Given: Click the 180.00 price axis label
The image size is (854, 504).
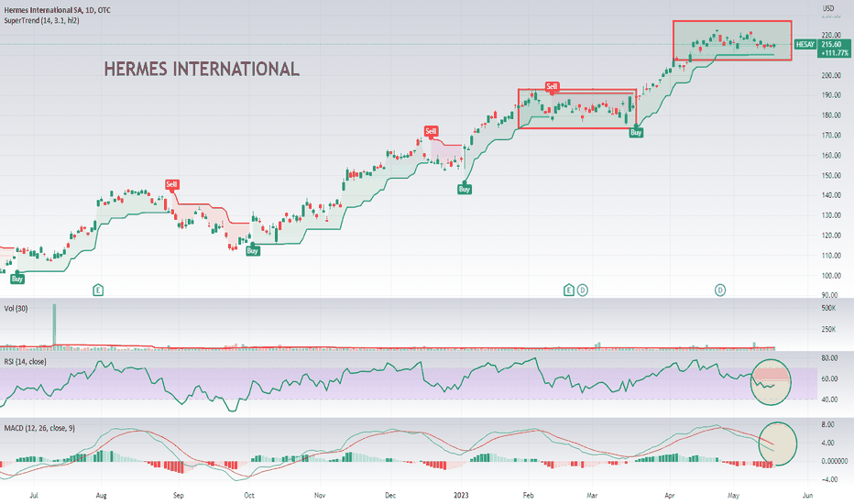Looking at the screenshot, I should (831, 115).
